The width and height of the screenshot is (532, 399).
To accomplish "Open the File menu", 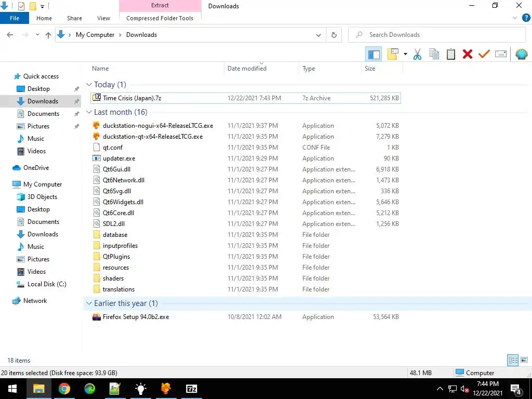I will [x=15, y=18].
